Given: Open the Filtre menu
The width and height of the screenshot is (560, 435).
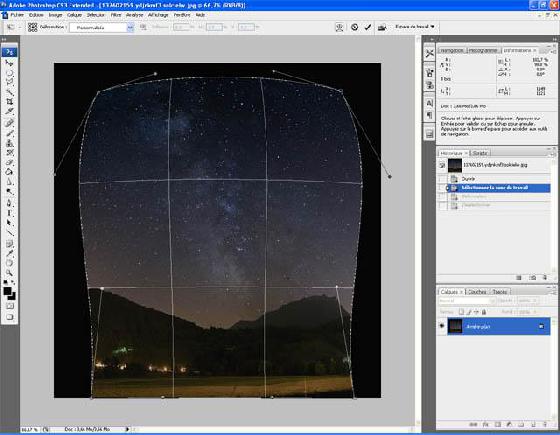Looking at the screenshot, I should pos(116,15).
